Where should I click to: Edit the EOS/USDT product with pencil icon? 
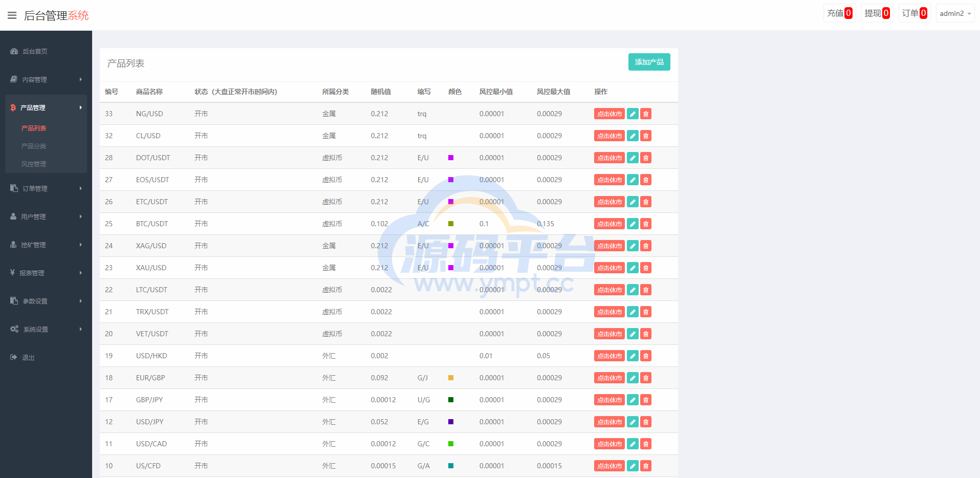(x=633, y=180)
